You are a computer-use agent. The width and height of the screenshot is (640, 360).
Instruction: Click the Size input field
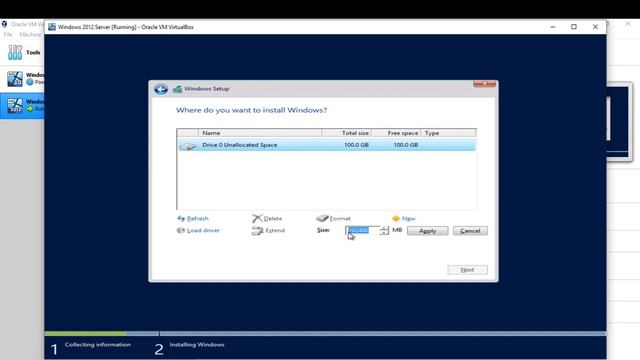pyautogui.click(x=362, y=230)
